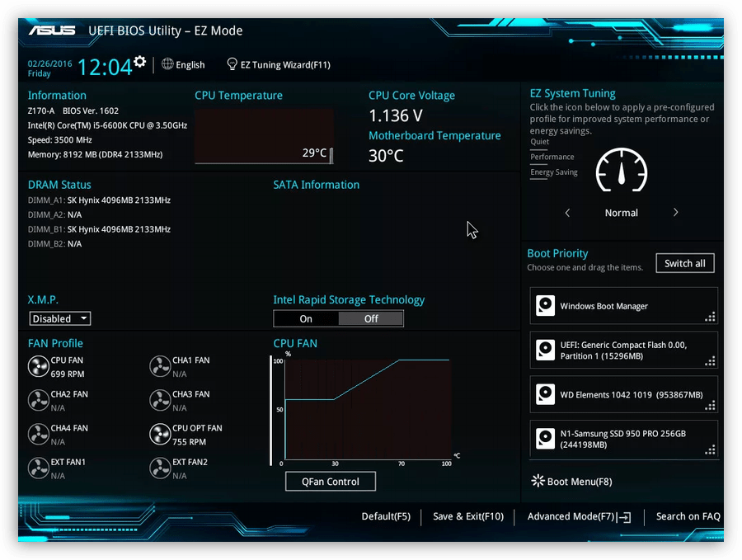
Task: Click the CPU Temperature graph
Action: click(264, 136)
